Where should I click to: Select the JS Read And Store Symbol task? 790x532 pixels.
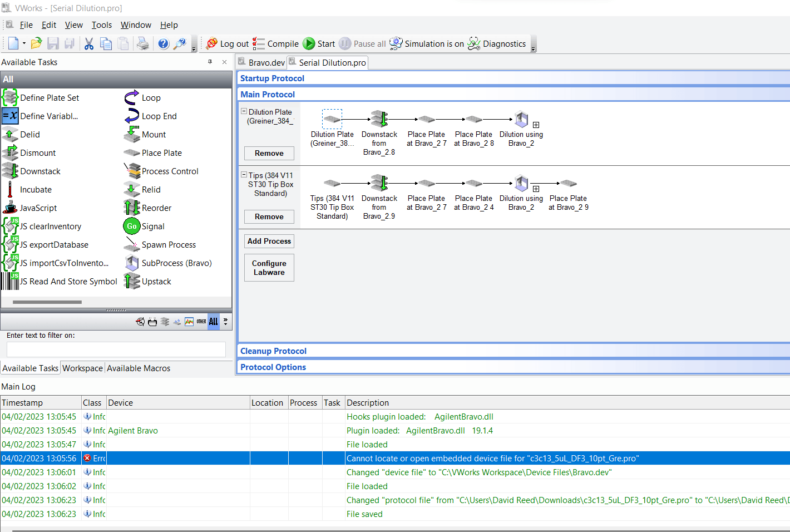[x=60, y=282]
